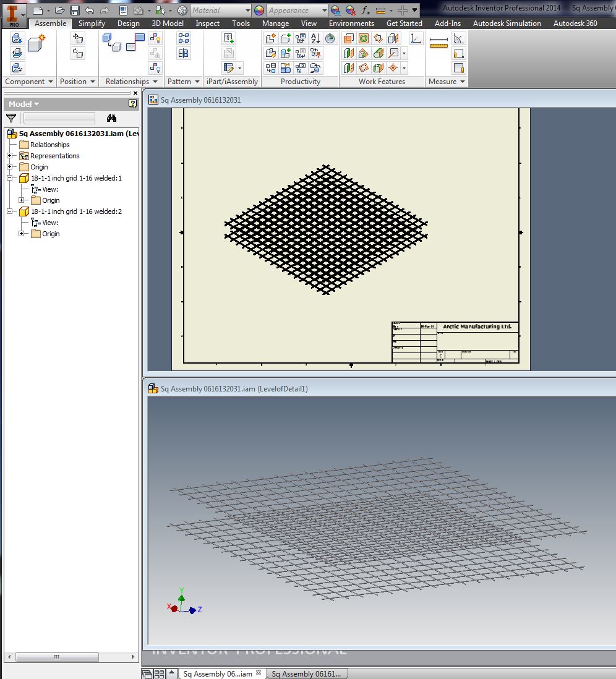Select the Free Rotate tool
The width and height of the screenshot is (616, 679).
pos(78,53)
